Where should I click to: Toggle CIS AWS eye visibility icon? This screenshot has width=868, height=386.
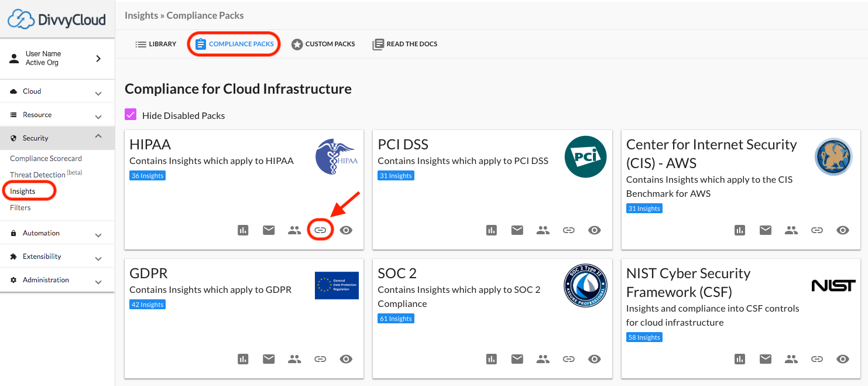pyautogui.click(x=843, y=230)
